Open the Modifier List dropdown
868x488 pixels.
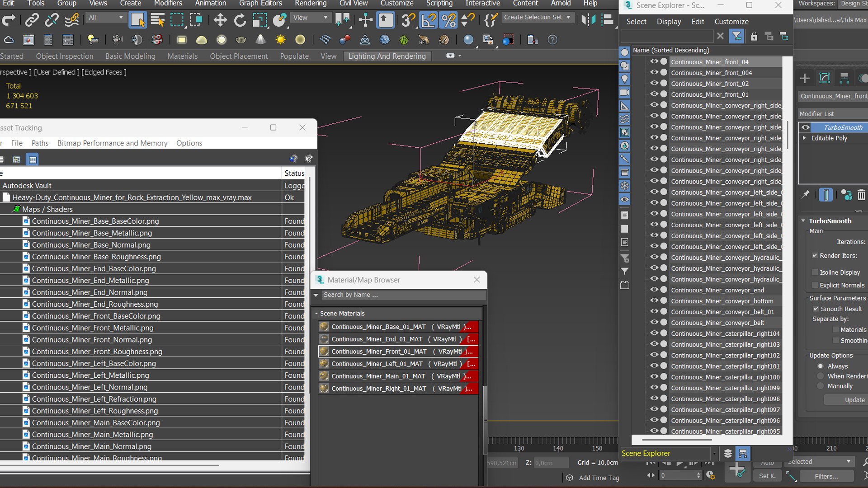click(x=833, y=114)
